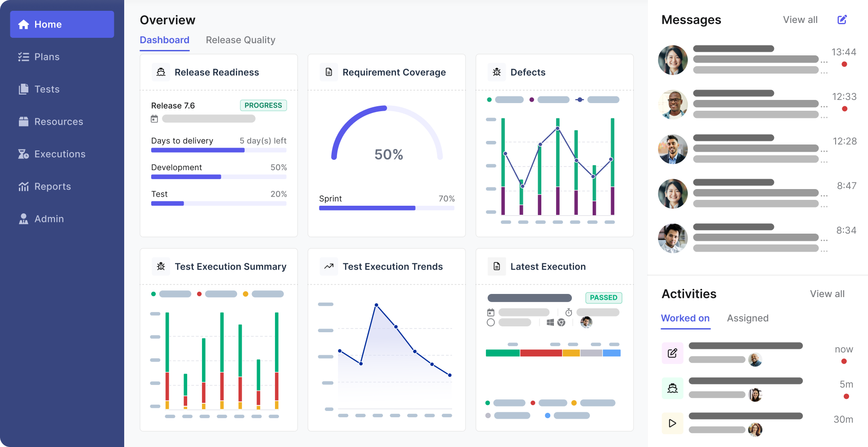This screenshot has width=868, height=447.
Task: Toggle the purple legend item on the Defects chart
Action: 533,99
